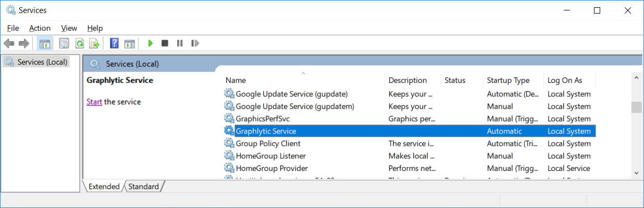
Task: Select the Group Policy Client service row
Action: pyautogui.click(x=409, y=143)
